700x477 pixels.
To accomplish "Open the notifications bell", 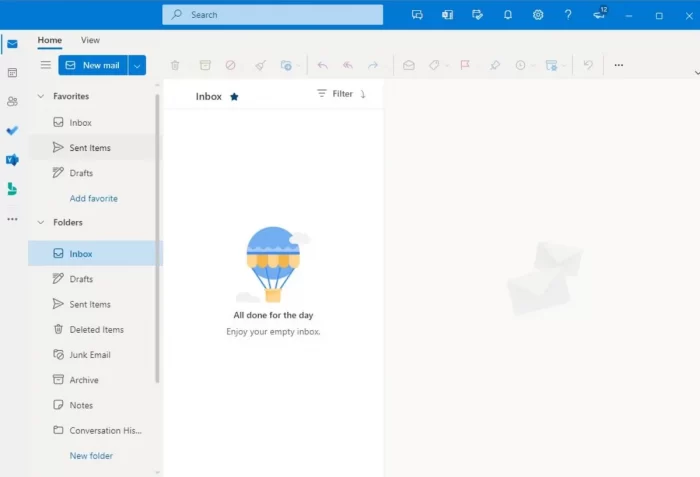I will (x=508, y=15).
